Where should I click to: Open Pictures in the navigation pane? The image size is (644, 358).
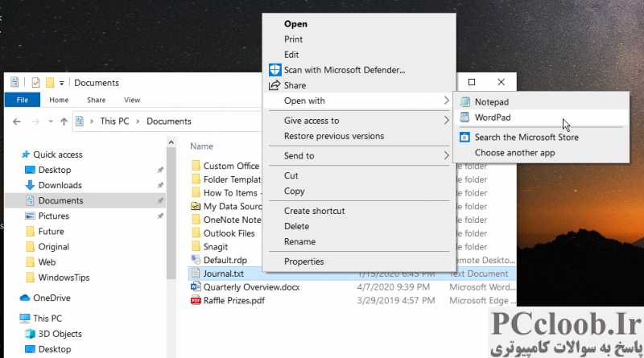point(53,216)
